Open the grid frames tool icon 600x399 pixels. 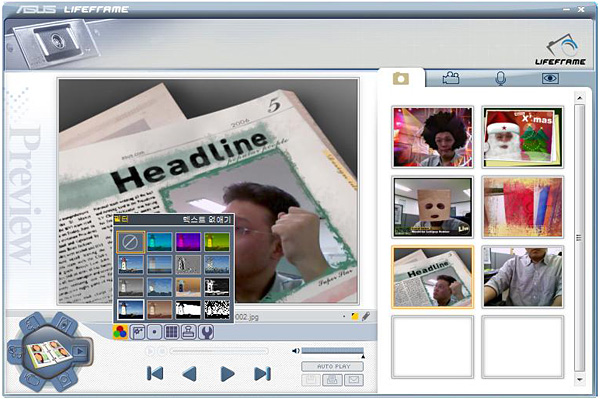pyautogui.click(x=171, y=332)
